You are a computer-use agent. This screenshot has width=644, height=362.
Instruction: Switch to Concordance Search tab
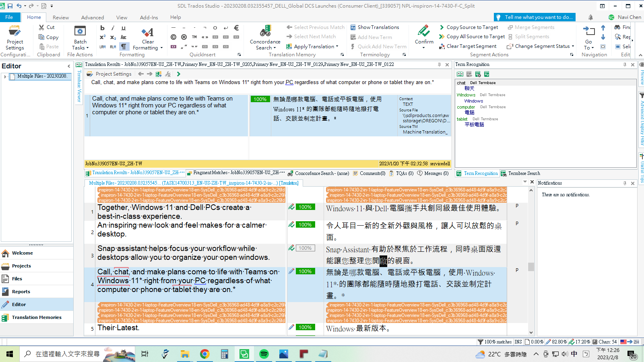point(318,173)
